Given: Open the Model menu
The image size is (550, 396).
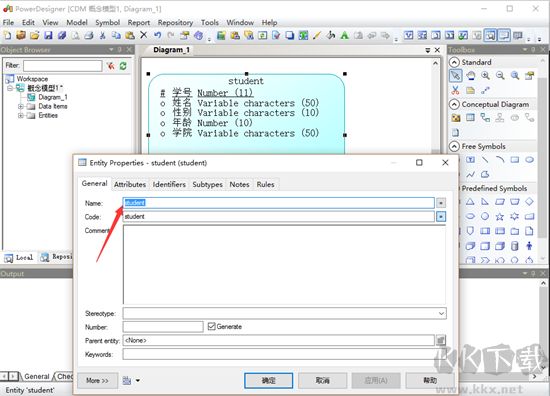Looking at the screenshot, I should (77, 22).
